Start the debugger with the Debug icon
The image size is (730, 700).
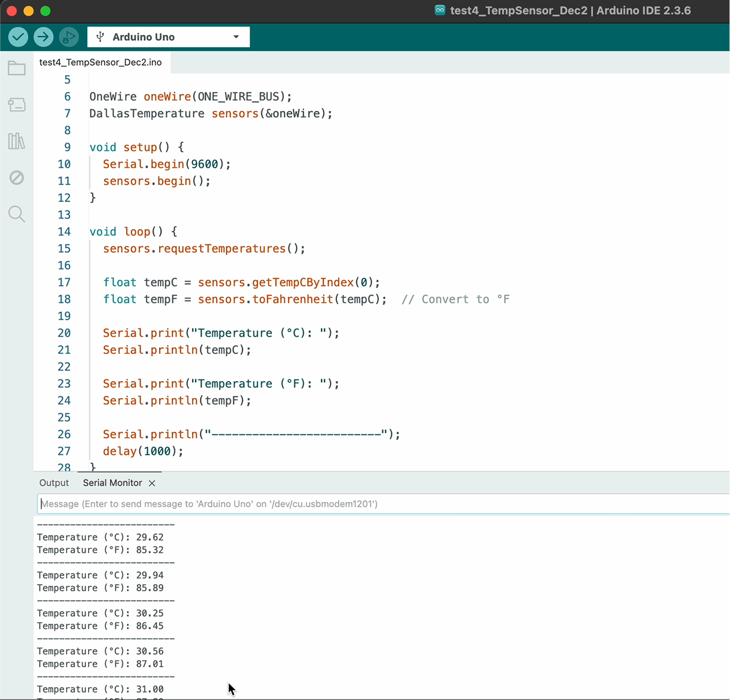click(x=69, y=37)
